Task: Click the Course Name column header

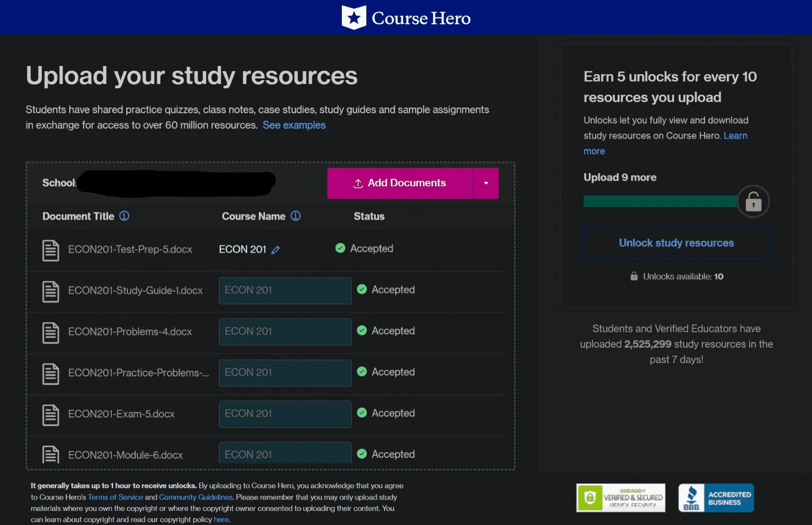Action: [x=254, y=216]
